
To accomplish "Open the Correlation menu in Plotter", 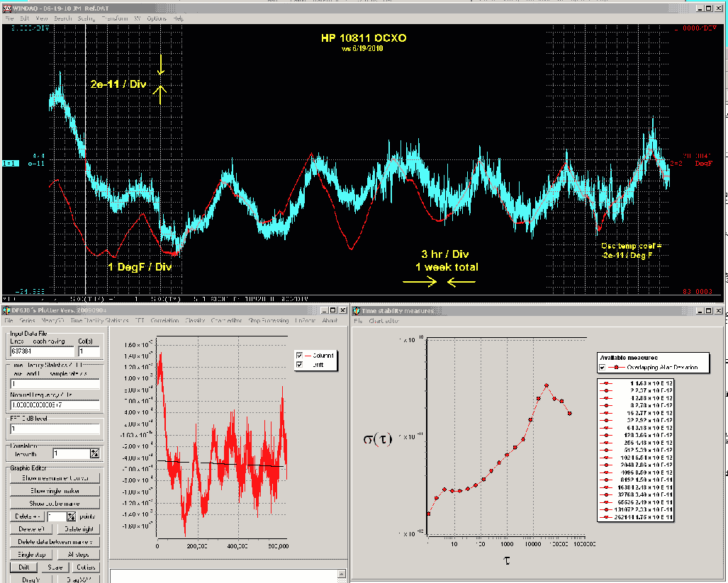I will click(164, 320).
